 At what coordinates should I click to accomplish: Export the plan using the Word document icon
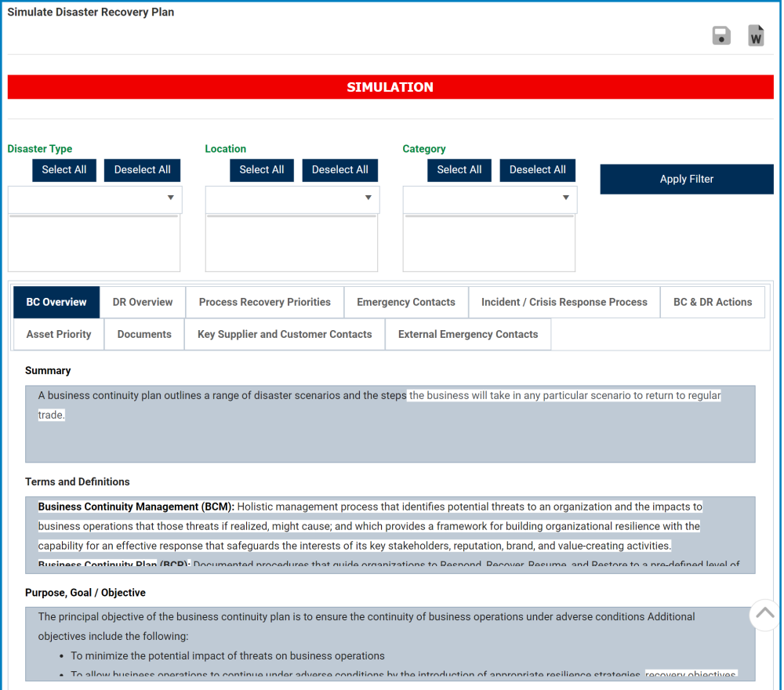point(755,34)
